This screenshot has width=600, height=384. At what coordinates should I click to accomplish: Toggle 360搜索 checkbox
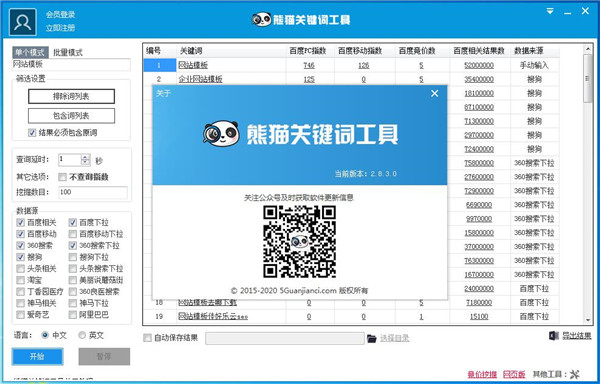click(x=20, y=245)
